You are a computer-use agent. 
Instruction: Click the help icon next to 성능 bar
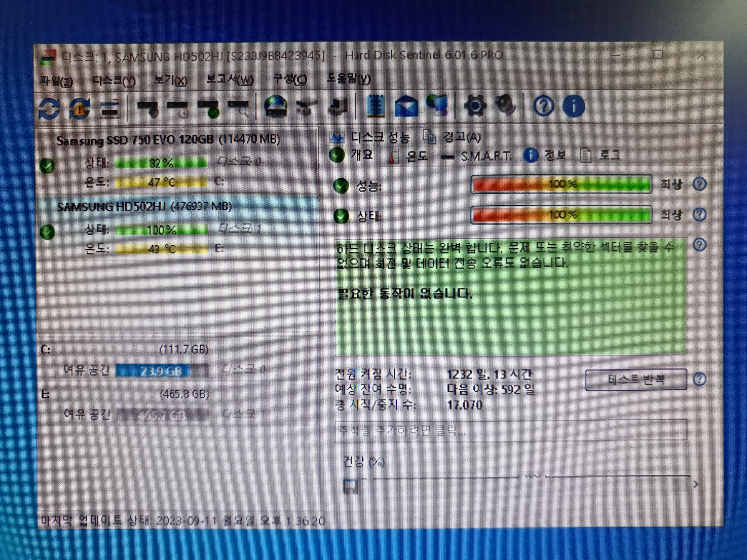[699, 184]
